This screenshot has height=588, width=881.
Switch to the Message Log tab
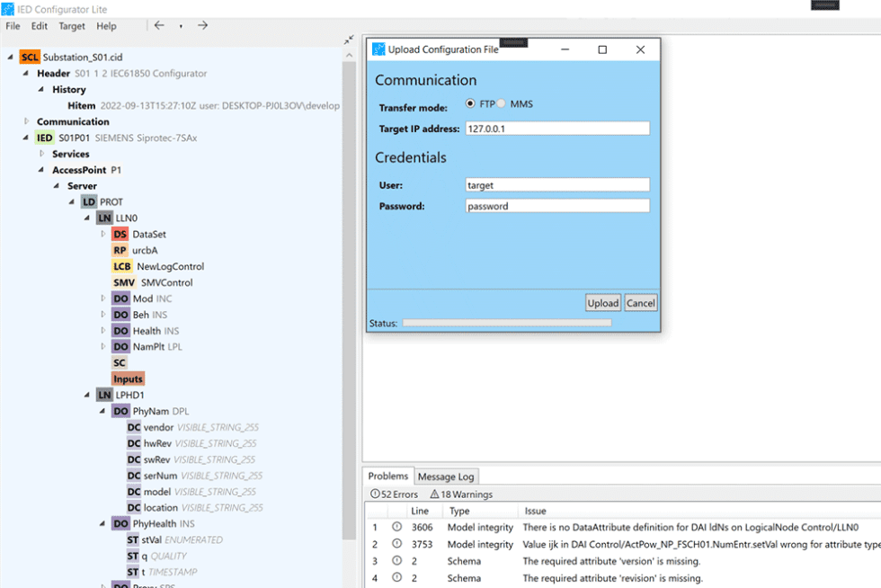[x=446, y=477]
